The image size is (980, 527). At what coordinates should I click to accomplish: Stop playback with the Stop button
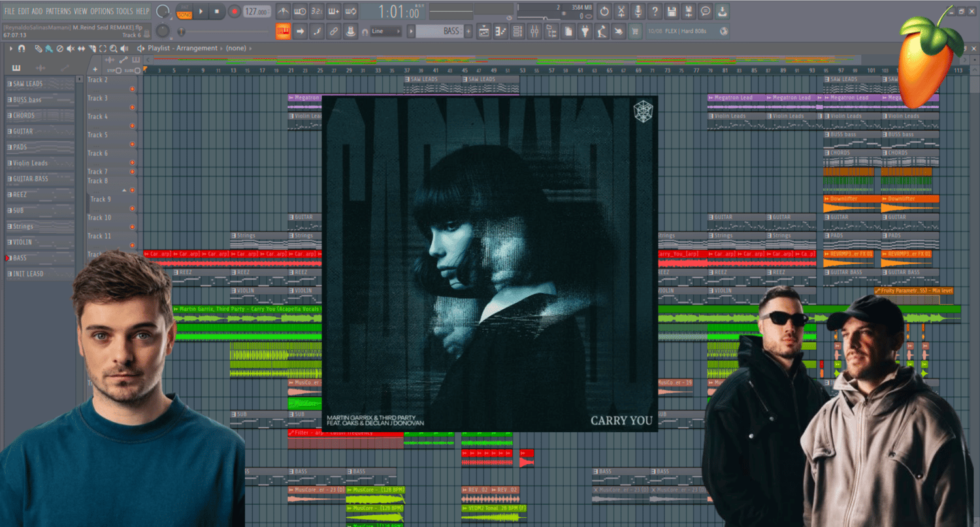pyautogui.click(x=218, y=11)
